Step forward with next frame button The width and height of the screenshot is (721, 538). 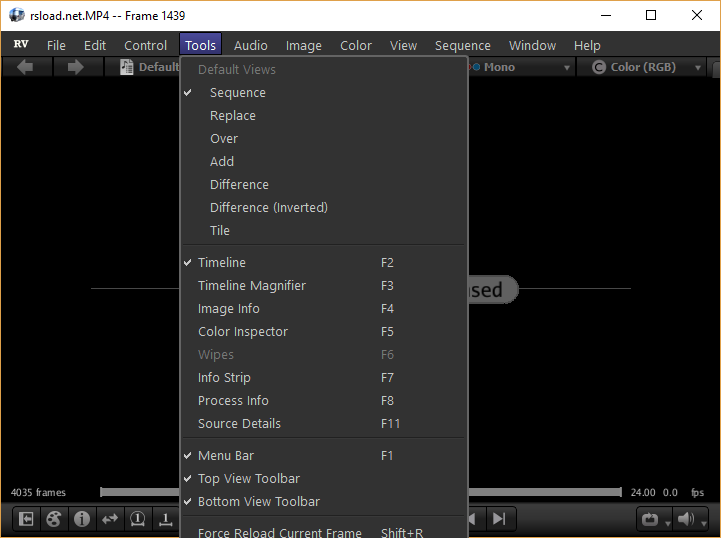tap(499, 519)
